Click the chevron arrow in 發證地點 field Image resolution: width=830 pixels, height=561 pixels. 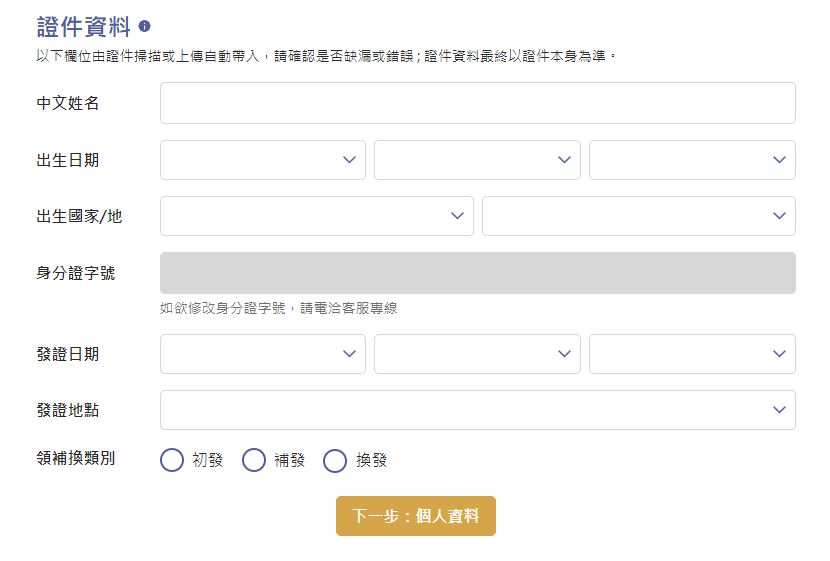coord(779,410)
